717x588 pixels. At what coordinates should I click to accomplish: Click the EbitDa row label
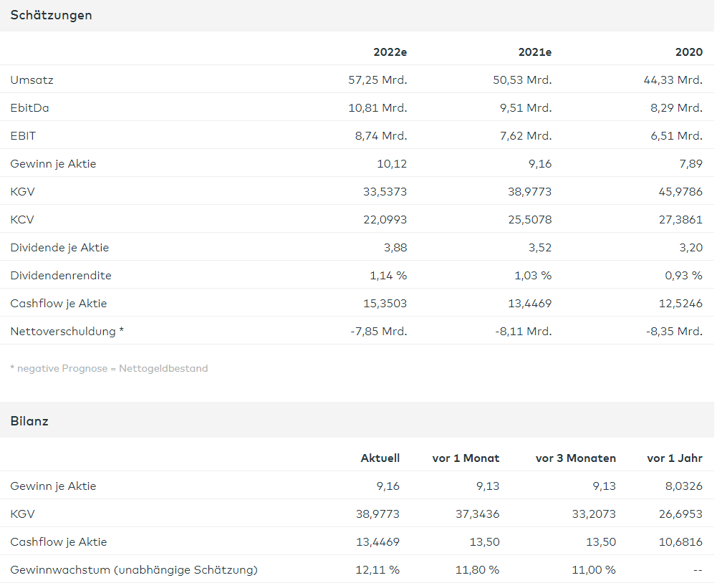(x=29, y=108)
